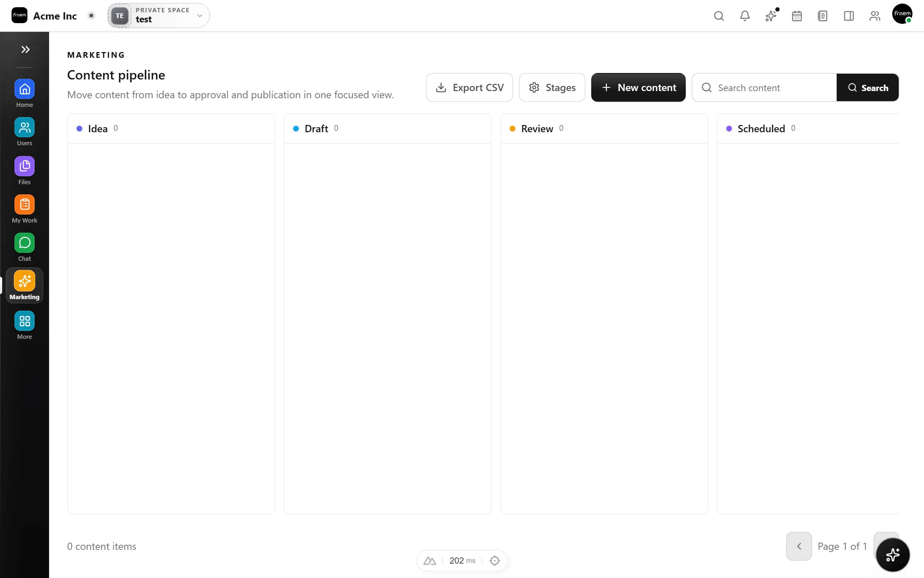Click the Scheduled column header
This screenshot has width=924, height=578.
coord(808,129)
